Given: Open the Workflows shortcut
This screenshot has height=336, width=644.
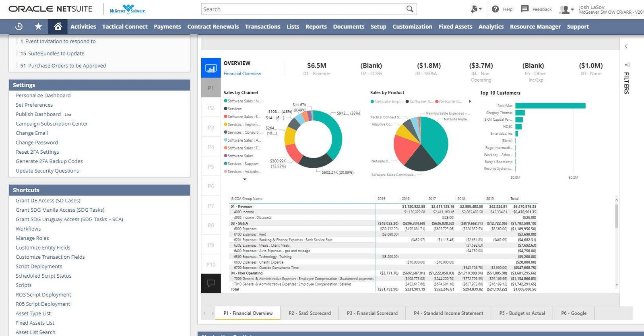Looking at the screenshot, I should 28,229.
